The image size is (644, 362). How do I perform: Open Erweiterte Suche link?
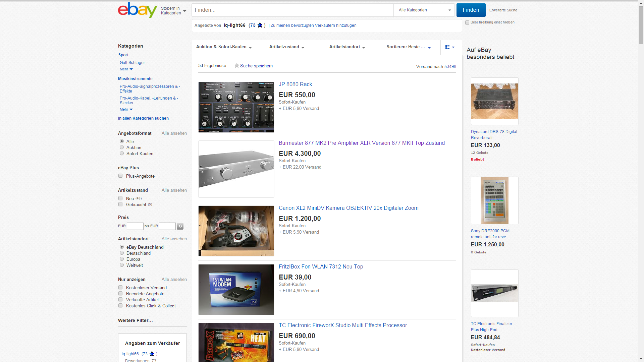pyautogui.click(x=503, y=10)
